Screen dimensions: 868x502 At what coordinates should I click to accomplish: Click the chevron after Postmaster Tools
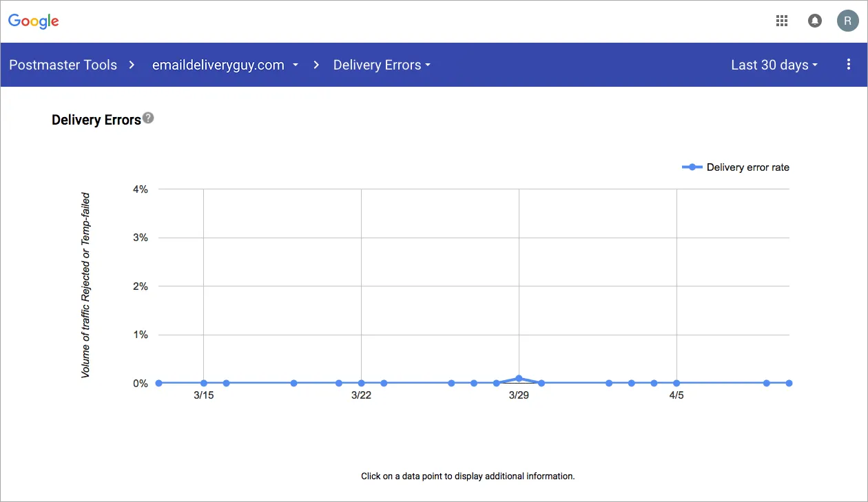[132, 65]
